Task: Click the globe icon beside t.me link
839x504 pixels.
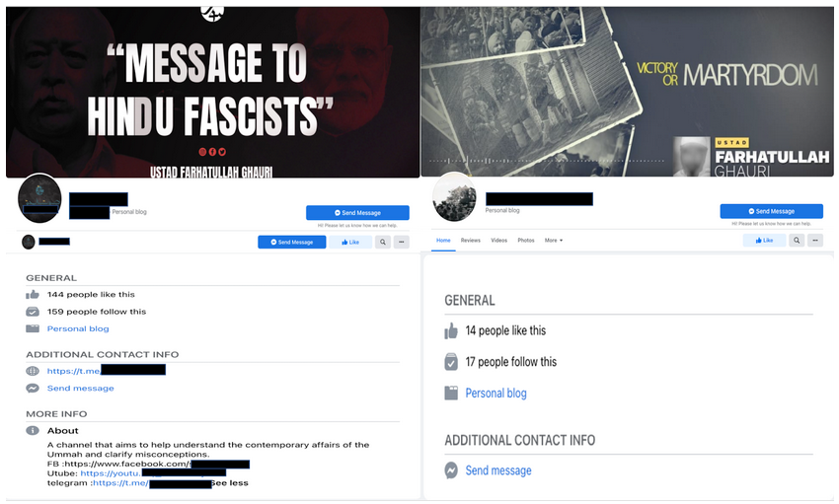Action: 33,371
